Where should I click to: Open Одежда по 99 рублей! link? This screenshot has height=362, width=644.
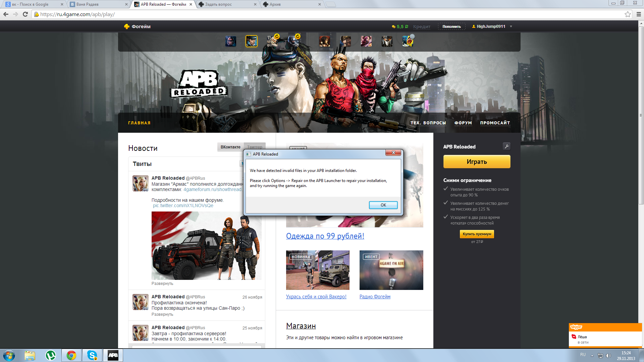tap(325, 236)
